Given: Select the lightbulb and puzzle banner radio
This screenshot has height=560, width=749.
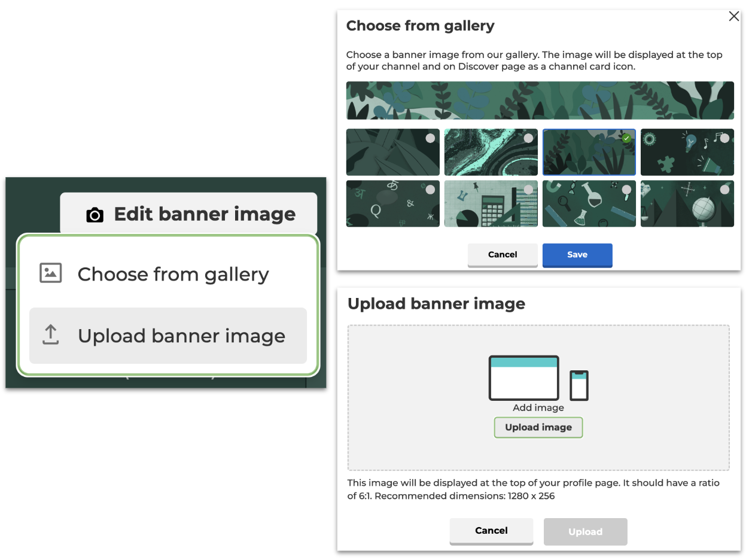Looking at the screenshot, I should click(724, 138).
